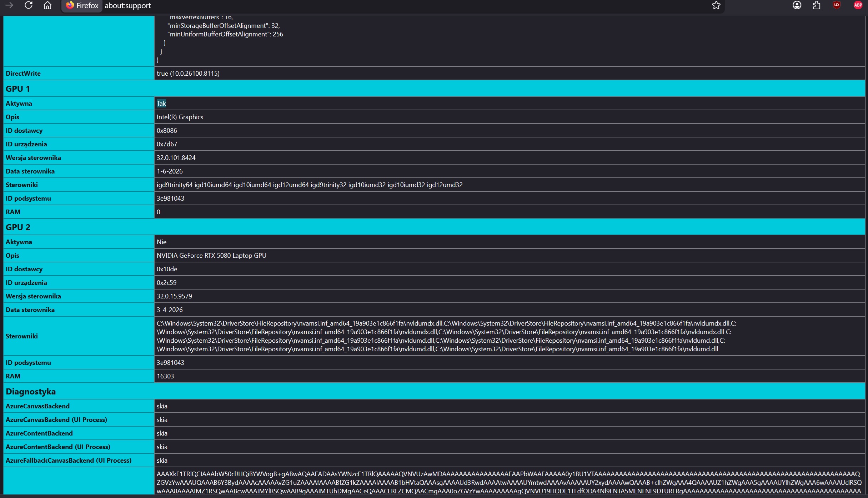Click the NVIDIA GeForce RTX 5080 Laptop GPU text

[211, 256]
